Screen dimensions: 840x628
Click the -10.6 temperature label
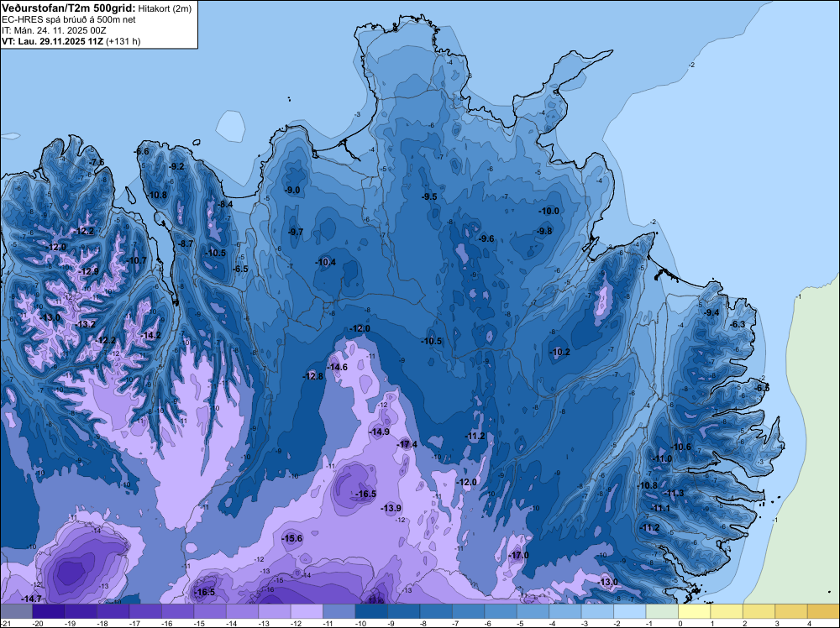pyautogui.click(x=680, y=447)
